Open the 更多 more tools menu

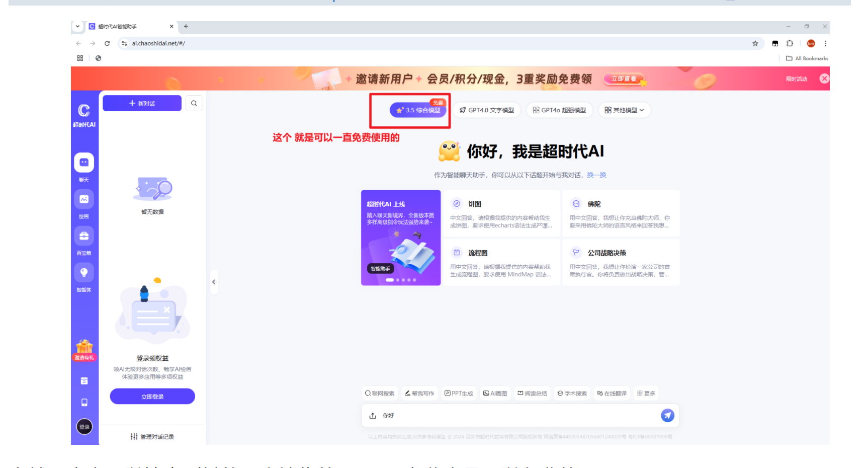tap(646, 393)
